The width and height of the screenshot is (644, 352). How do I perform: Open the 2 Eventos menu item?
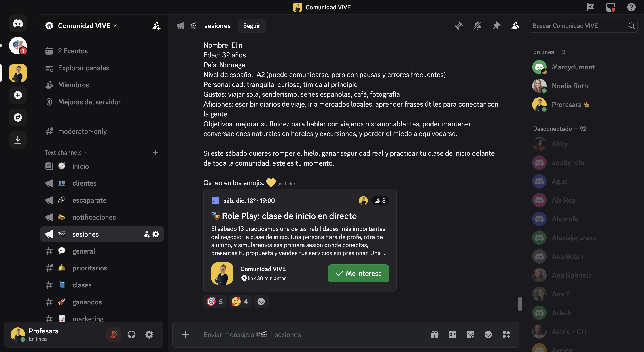(73, 51)
